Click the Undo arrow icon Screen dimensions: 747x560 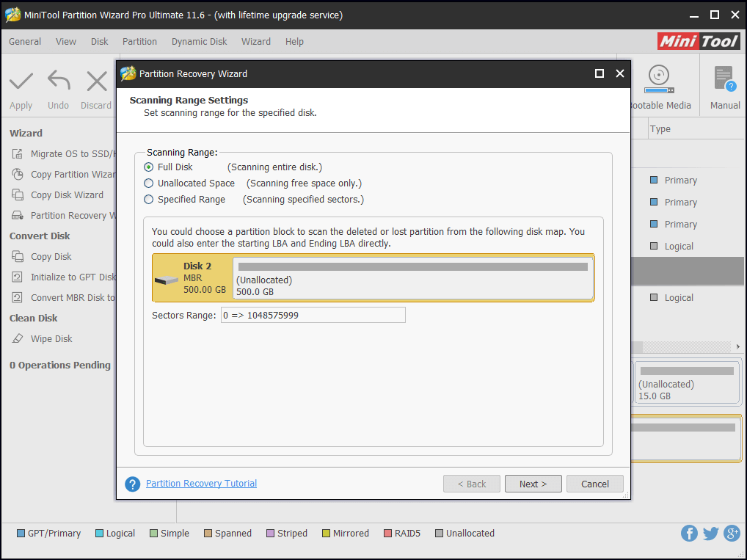coord(59,80)
